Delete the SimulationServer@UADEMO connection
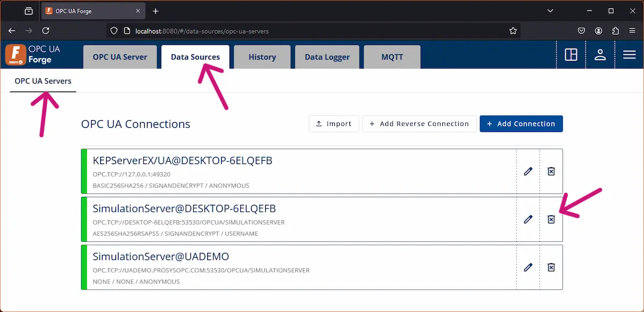Viewport: 644px width, 312px height. (x=551, y=267)
